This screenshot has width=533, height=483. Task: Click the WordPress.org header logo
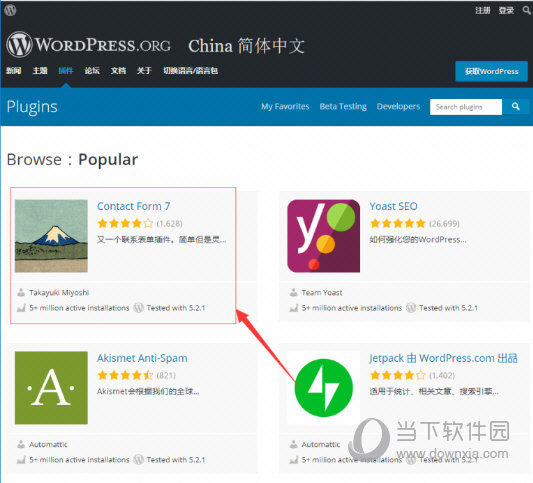(x=88, y=45)
